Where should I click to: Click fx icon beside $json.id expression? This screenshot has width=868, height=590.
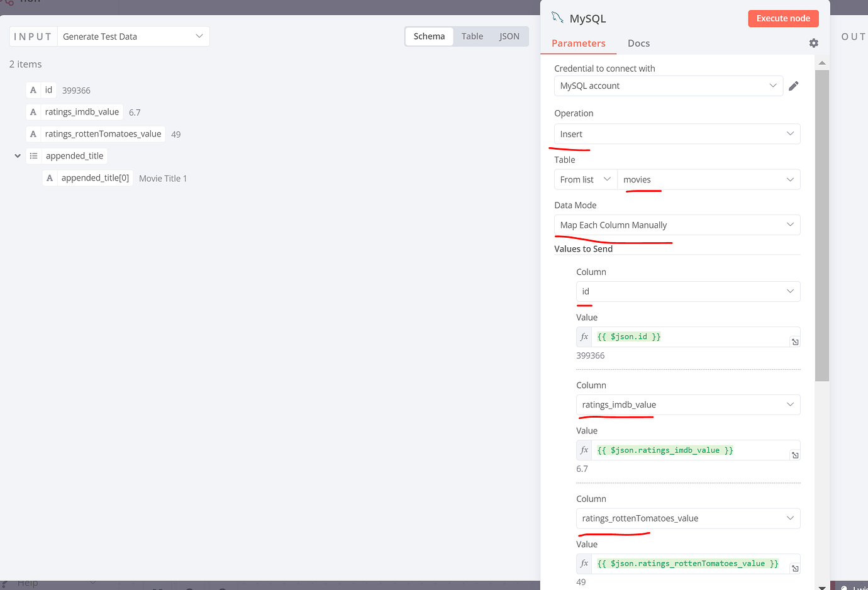coord(584,337)
